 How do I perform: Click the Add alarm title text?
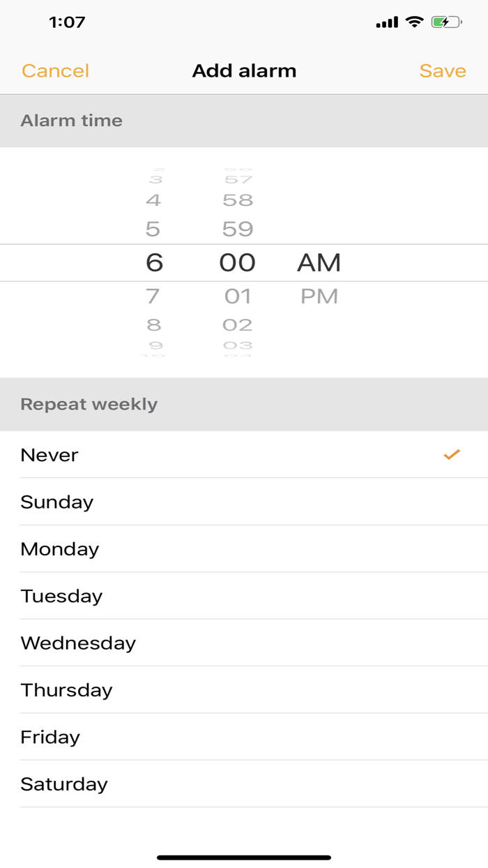[244, 70]
